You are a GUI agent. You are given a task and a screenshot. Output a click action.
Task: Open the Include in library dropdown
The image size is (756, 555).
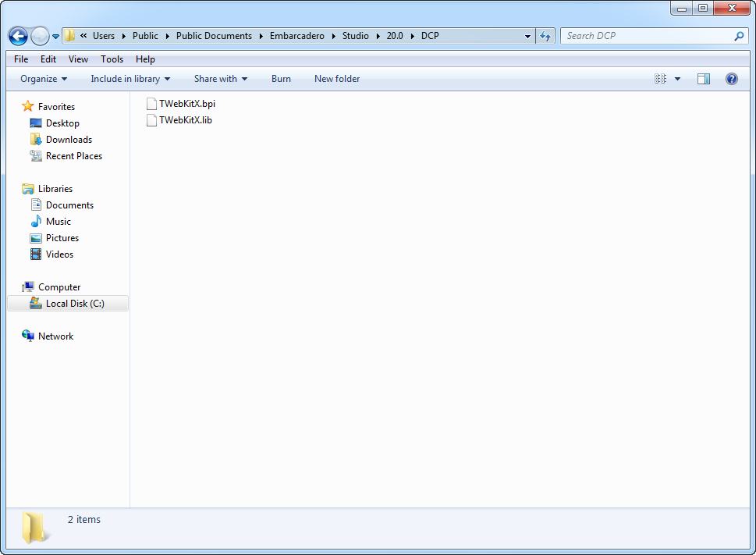pyautogui.click(x=130, y=79)
